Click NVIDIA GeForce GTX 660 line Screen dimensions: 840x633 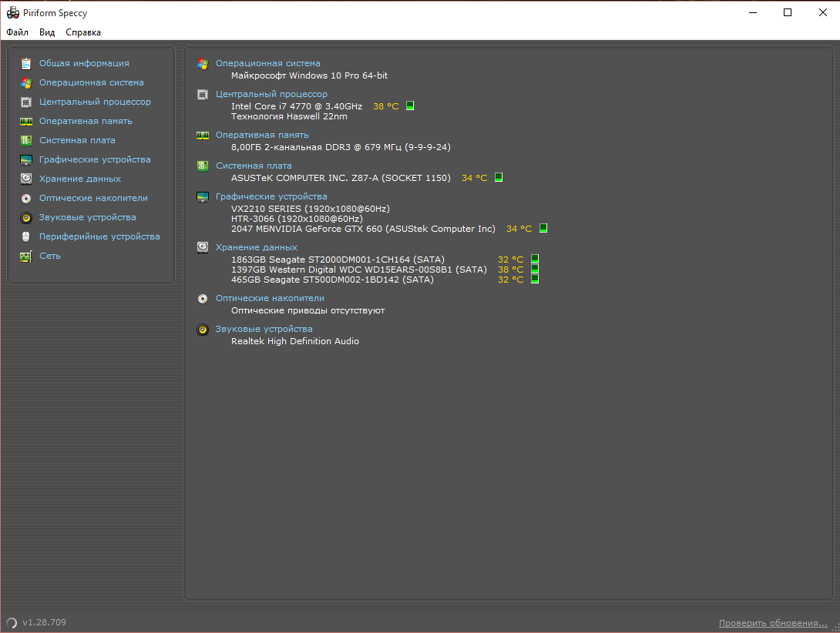pos(363,229)
